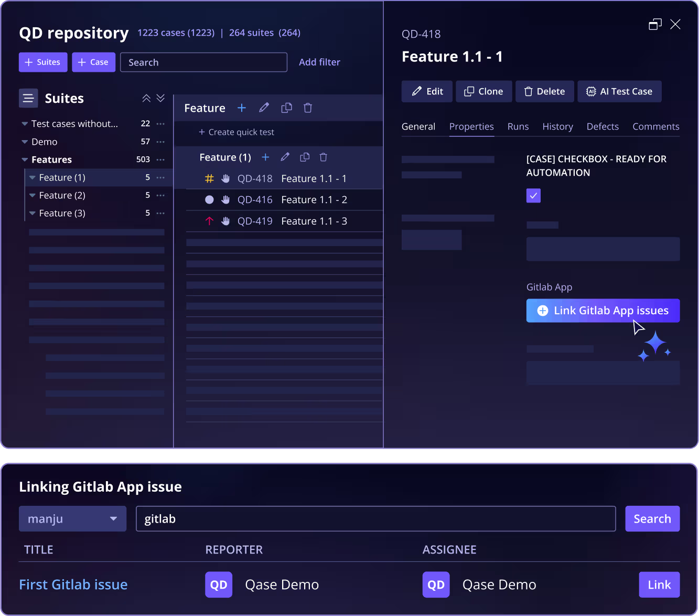Uncheck the READY FOR AUTOMATION checkbox
Viewport: 699px width, 616px height.
(533, 195)
